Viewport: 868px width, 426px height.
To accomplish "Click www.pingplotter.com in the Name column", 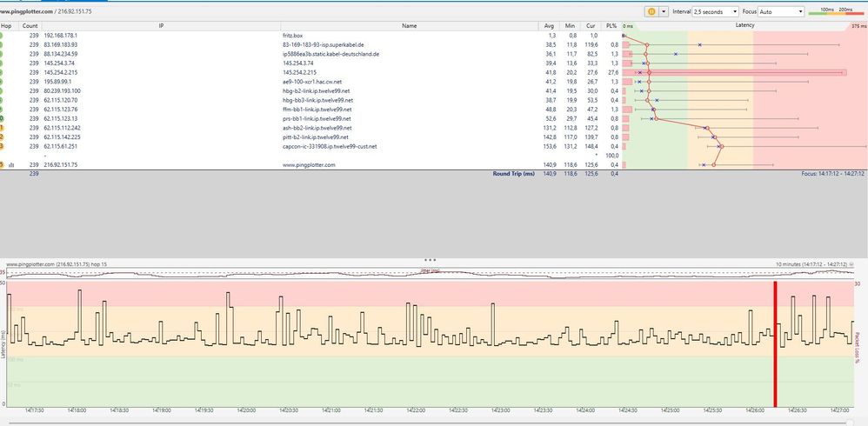I will click(x=309, y=165).
